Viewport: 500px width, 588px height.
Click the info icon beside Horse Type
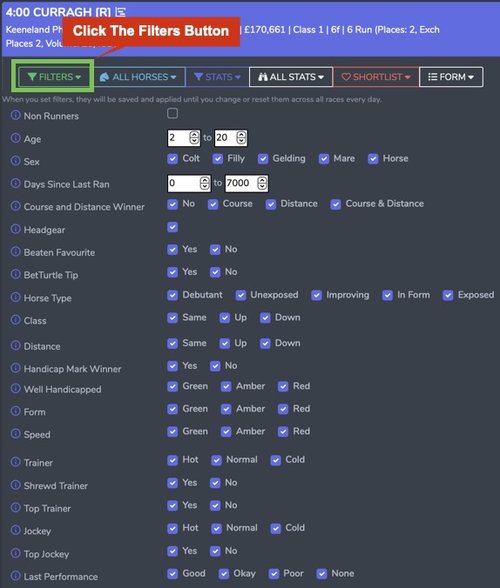15,297
